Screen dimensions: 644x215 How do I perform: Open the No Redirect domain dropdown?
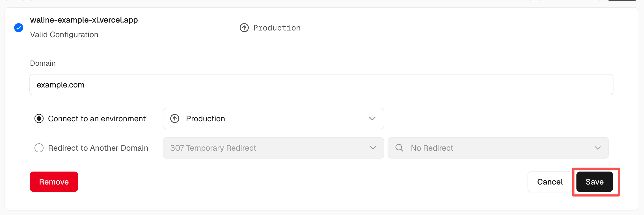(x=498, y=148)
